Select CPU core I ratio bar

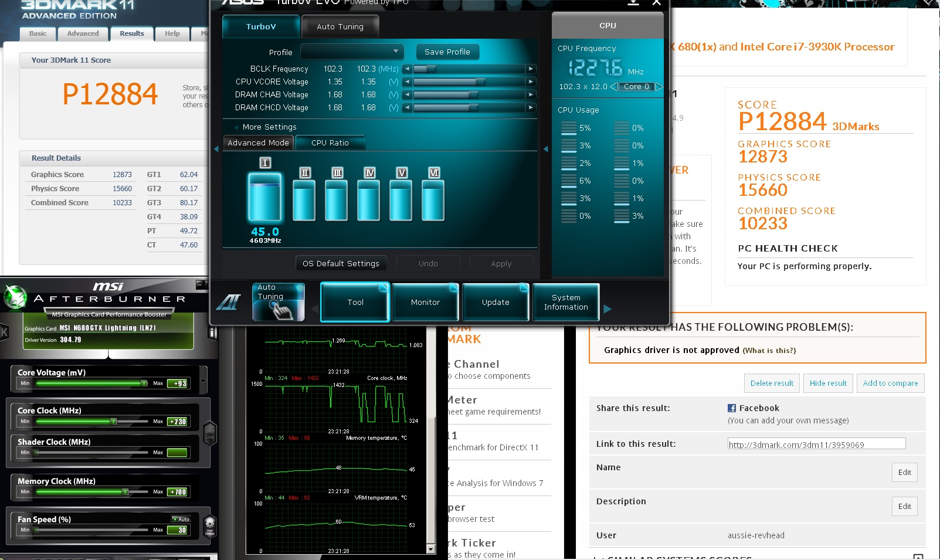[265, 196]
